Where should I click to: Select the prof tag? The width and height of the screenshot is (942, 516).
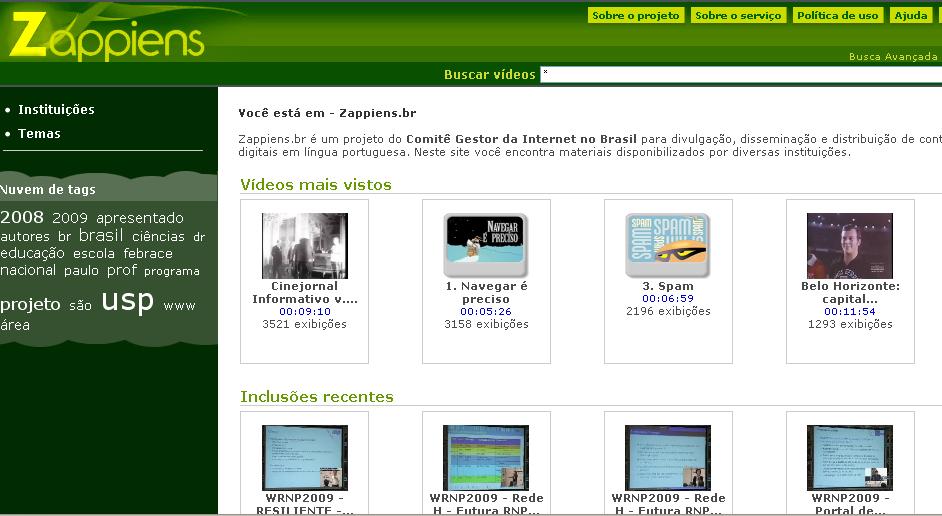[122, 270]
